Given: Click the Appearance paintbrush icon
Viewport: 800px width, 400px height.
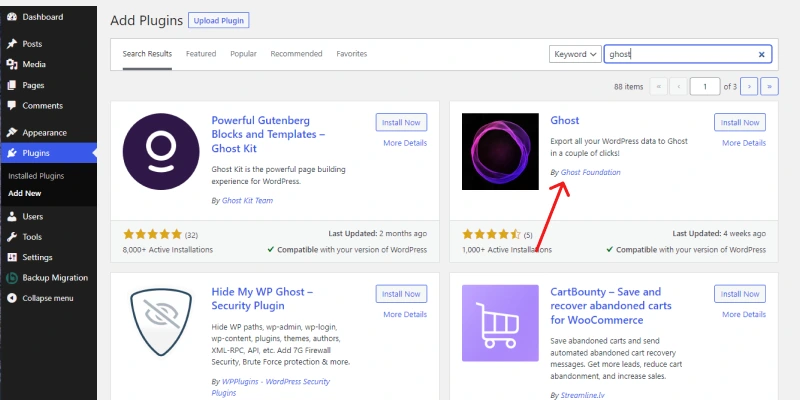Looking at the screenshot, I should coord(12,133).
